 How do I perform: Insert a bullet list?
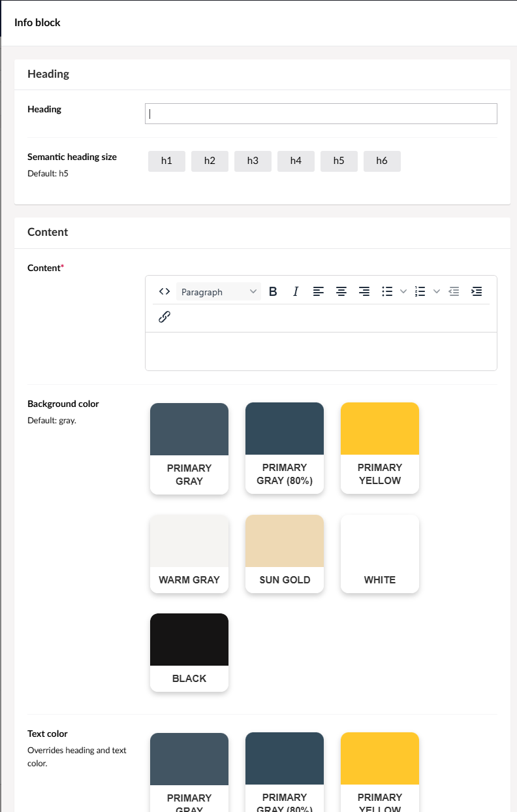(x=387, y=292)
